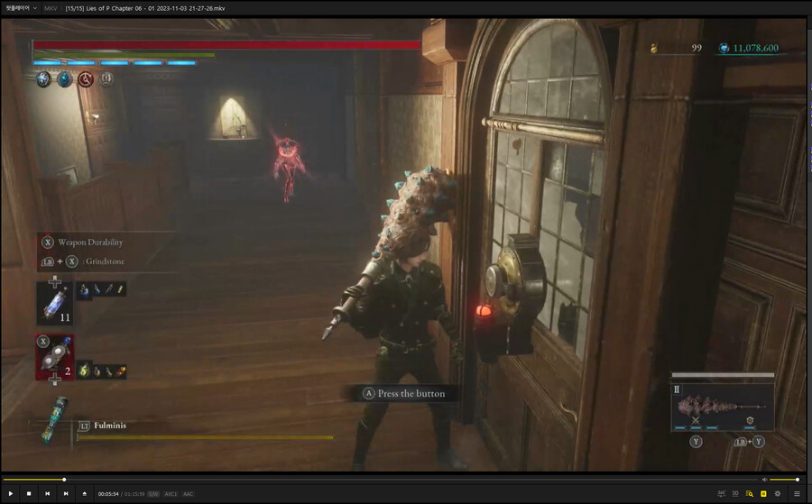Skip to the next file
This screenshot has height=504, width=812.
(x=65, y=494)
